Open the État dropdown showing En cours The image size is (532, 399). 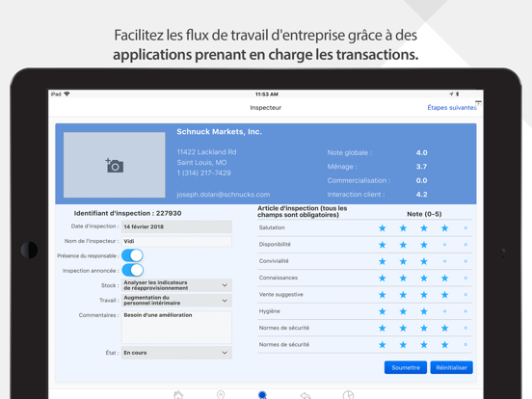pyautogui.click(x=176, y=353)
